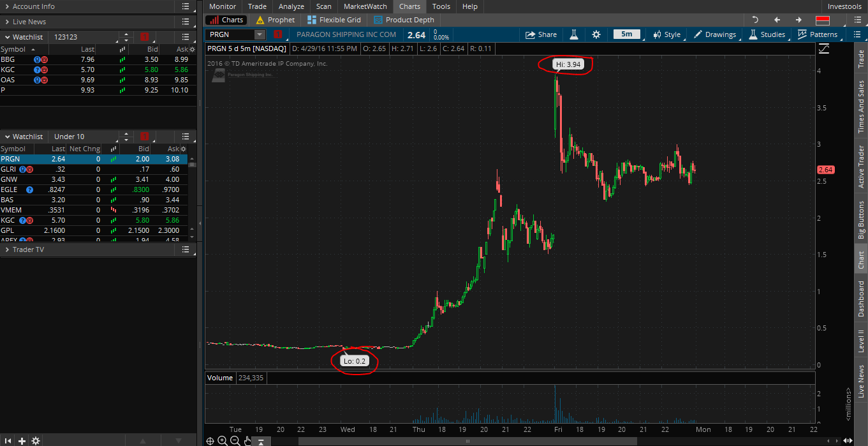Open the Product Depth subtab
The height and width of the screenshot is (446, 868).
(404, 20)
